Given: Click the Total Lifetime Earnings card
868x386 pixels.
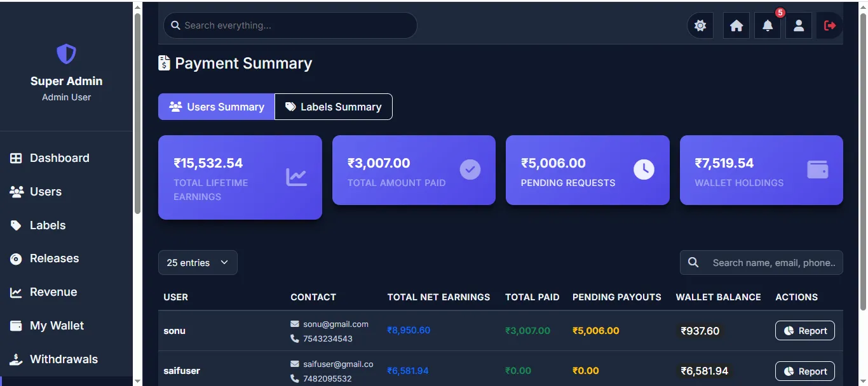Looking at the screenshot, I should click(x=240, y=177).
